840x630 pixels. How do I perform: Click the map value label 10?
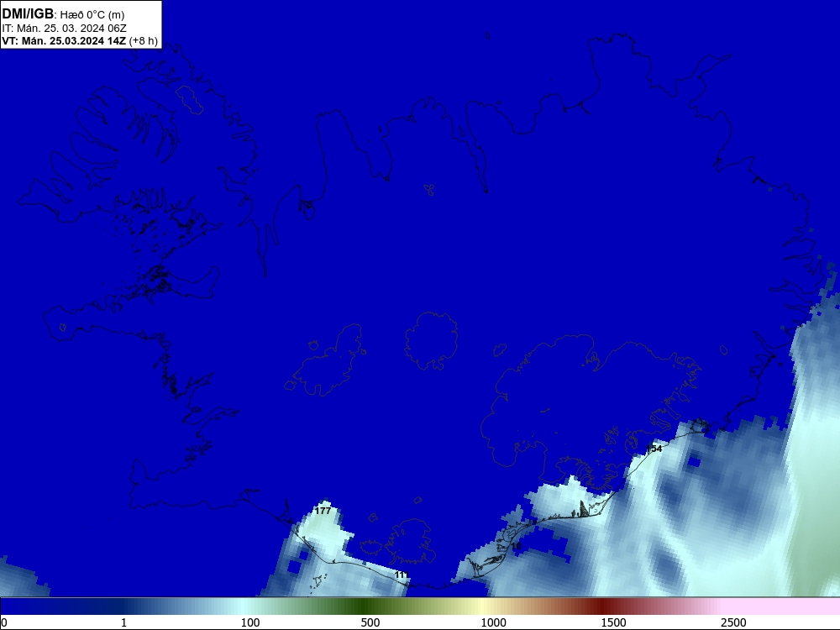516,546
